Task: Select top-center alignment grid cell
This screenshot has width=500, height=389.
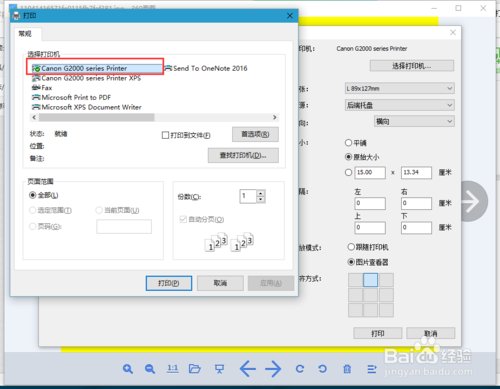Action: pyautogui.click(x=370, y=280)
